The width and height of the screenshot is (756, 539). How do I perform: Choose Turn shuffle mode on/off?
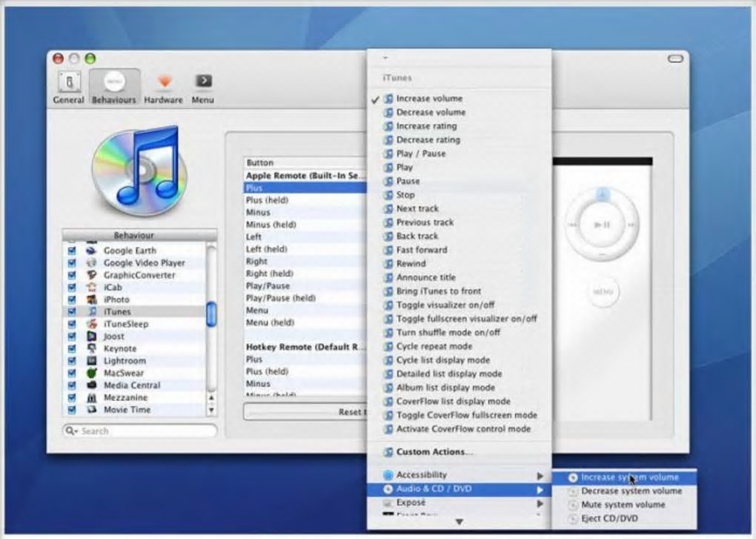(459, 333)
